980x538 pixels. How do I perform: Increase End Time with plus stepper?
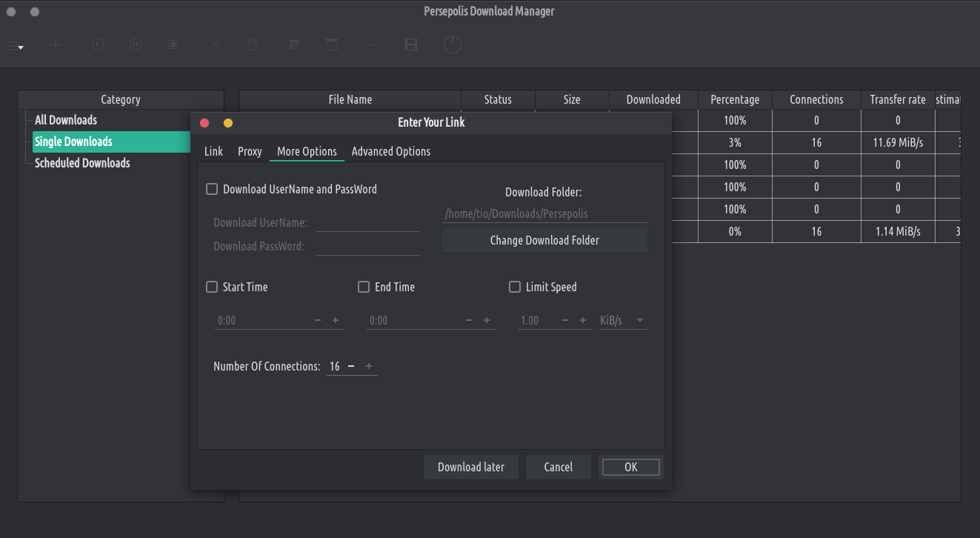(487, 320)
